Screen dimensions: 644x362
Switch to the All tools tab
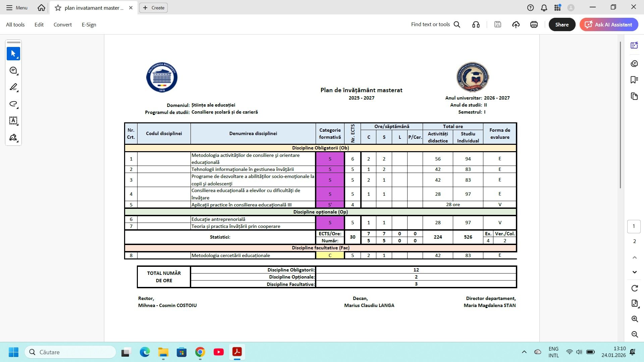[x=15, y=24]
